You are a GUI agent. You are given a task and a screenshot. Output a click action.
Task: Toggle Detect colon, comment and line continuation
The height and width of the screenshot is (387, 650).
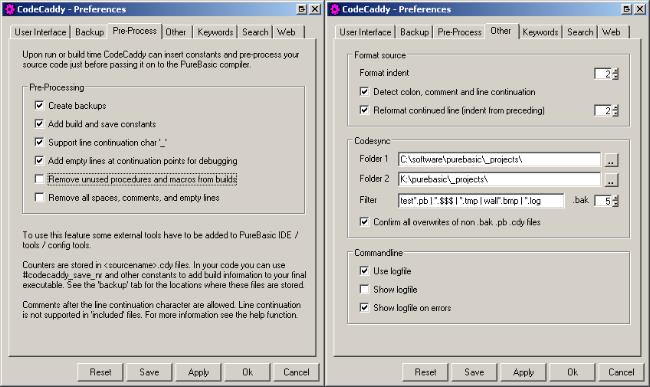coord(364,92)
